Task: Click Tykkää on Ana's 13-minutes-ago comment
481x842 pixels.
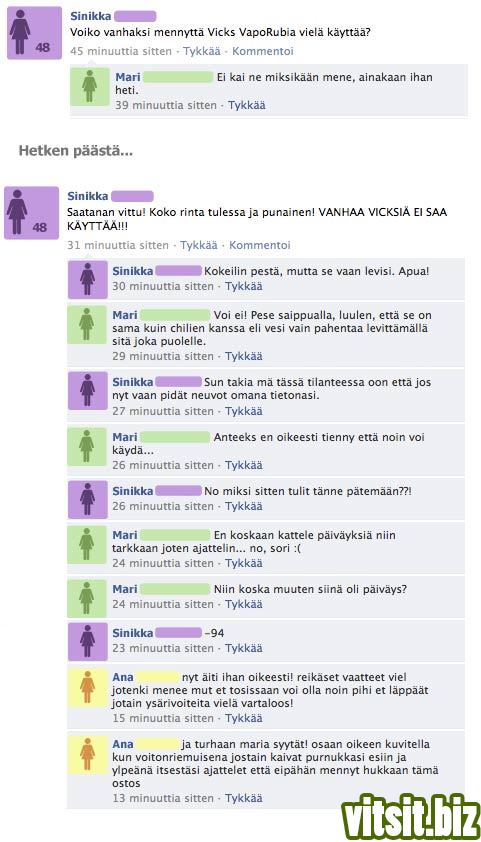Action: tap(244, 798)
